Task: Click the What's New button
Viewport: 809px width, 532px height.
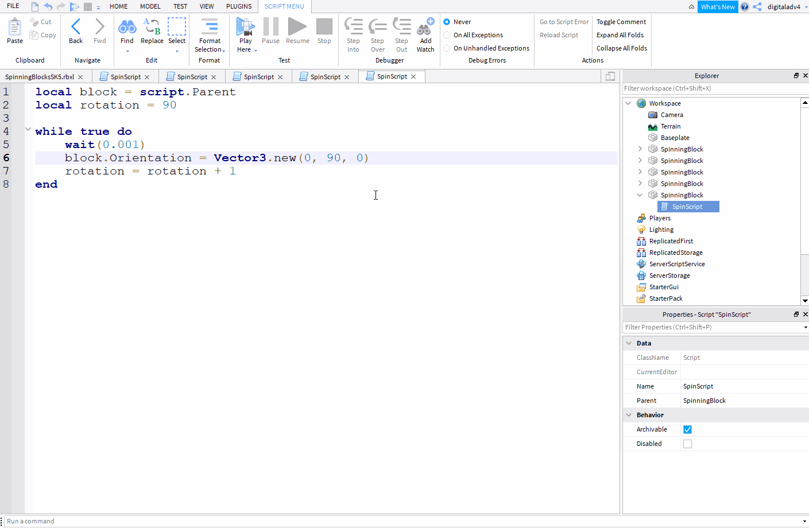Action: click(x=718, y=7)
